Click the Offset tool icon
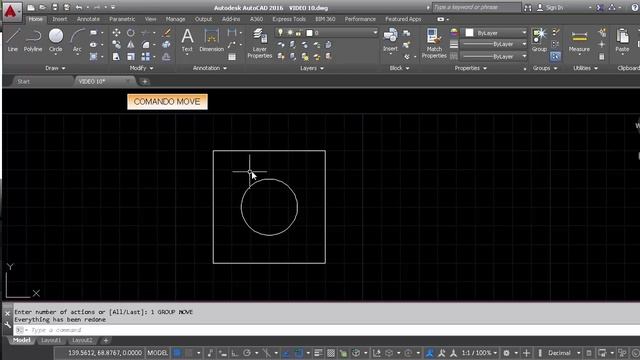 (x=167, y=56)
